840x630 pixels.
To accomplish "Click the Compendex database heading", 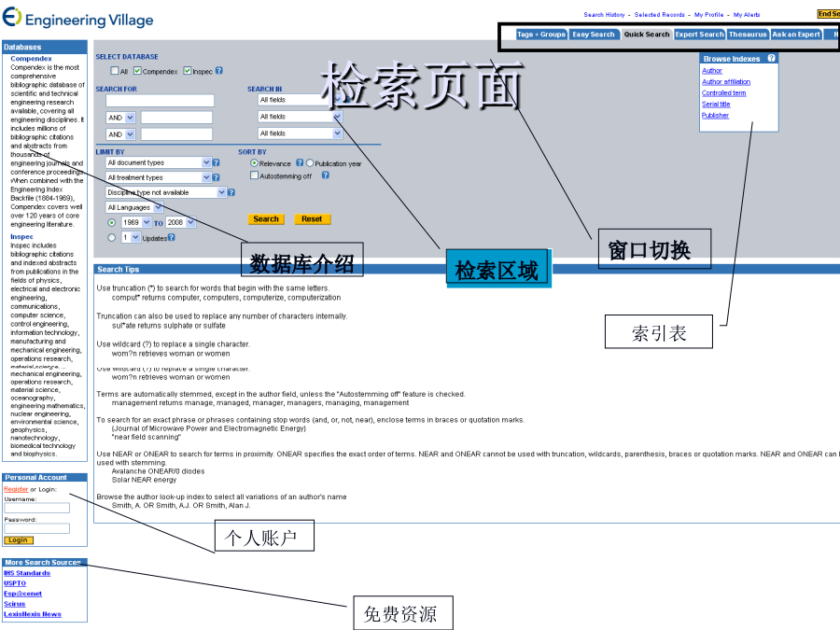I will pyautogui.click(x=31, y=59).
